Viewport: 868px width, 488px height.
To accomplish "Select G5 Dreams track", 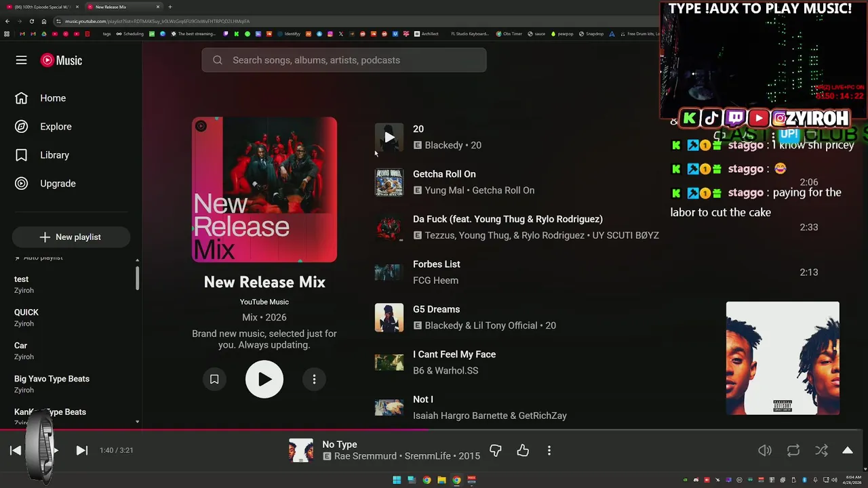I will tap(437, 309).
